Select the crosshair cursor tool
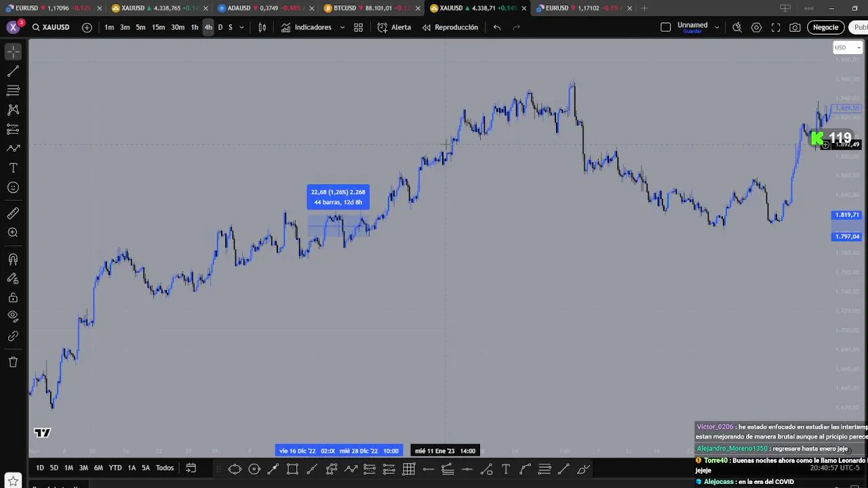Viewport: 868px width, 488px height. pos(13,52)
